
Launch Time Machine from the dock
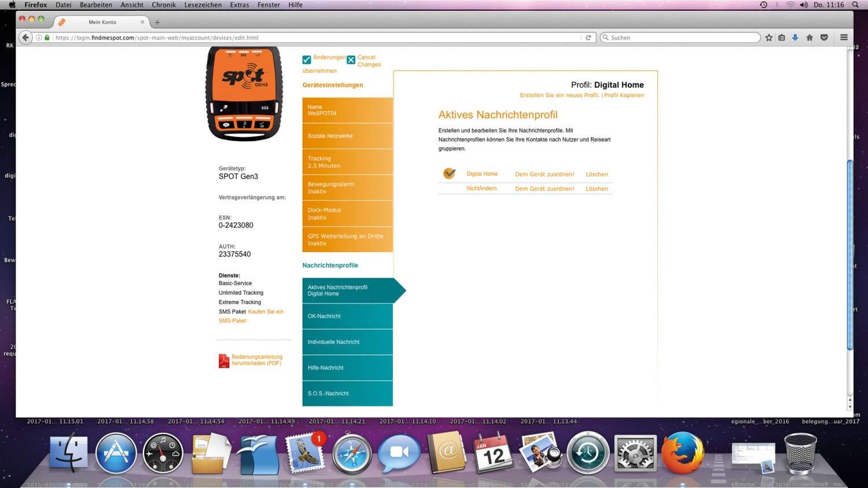point(588,453)
